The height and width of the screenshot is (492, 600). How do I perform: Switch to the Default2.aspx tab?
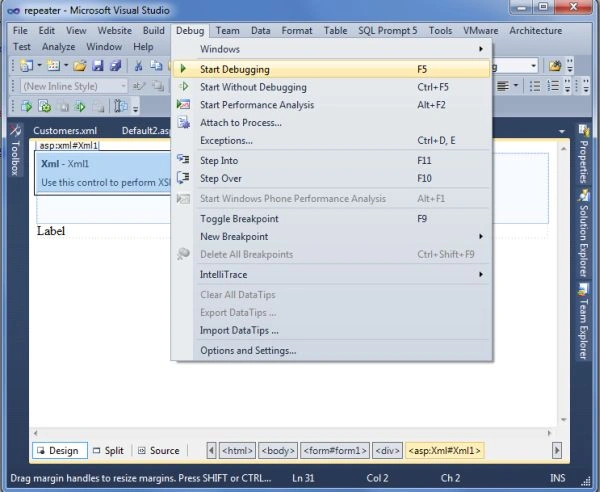pos(145,130)
